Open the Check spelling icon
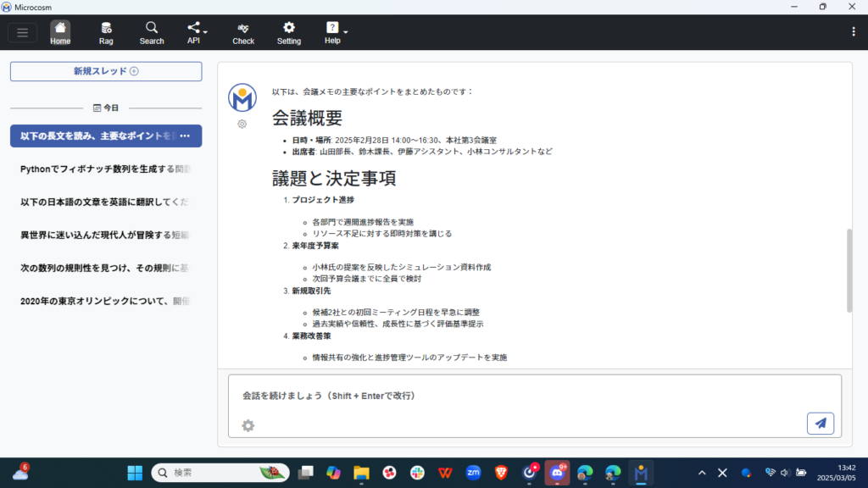This screenshot has width=868, height=488. pos(243,32)
